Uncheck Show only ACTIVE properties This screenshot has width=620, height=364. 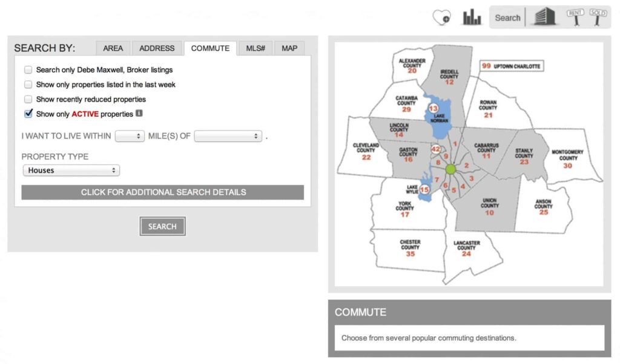[x=28, y=114]
